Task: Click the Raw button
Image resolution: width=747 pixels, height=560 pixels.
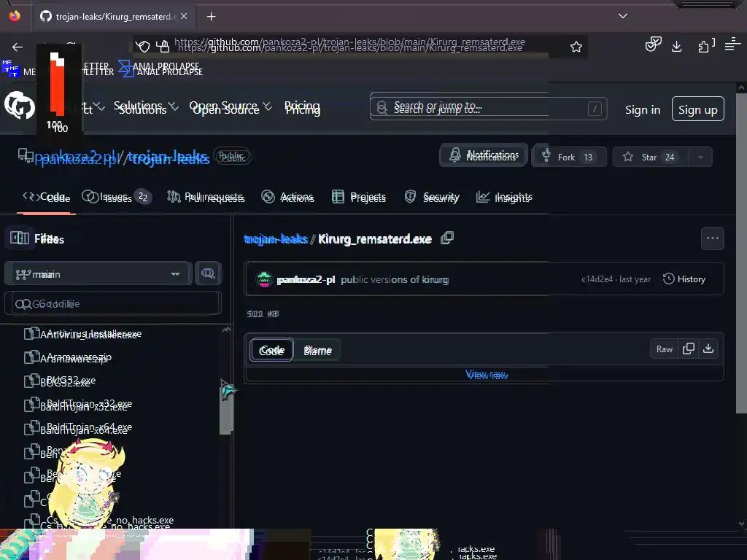Action: point(664,349)
